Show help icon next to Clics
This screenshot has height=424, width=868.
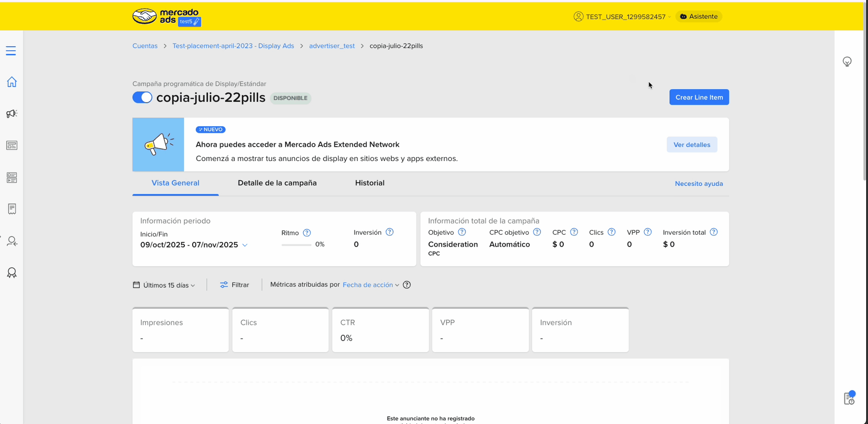point(611,232)
